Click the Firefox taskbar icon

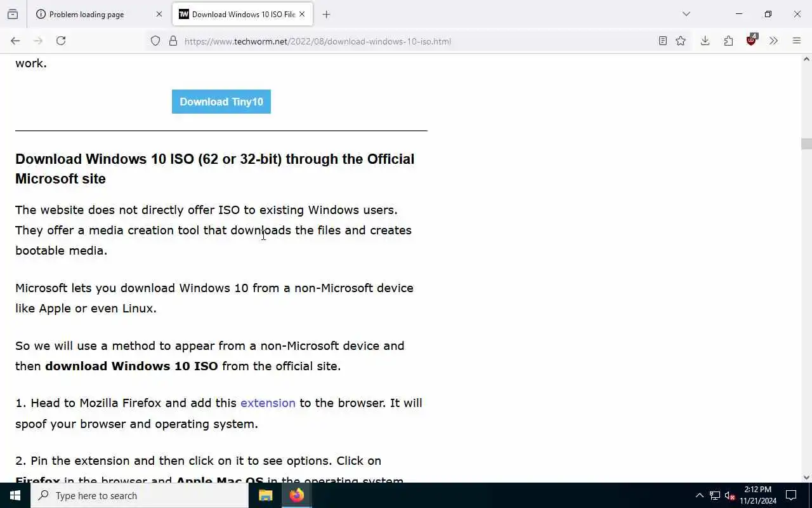pyautogui.click(x=296, y=495)
